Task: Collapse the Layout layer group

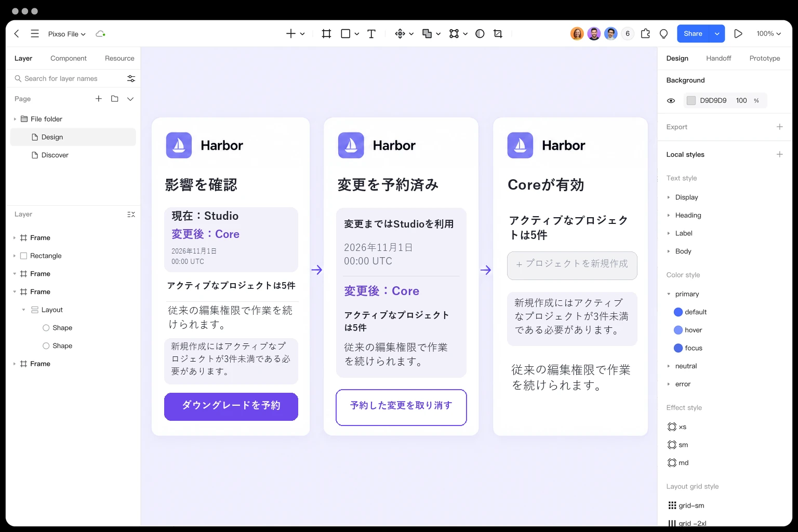Action: click(23, 310)
